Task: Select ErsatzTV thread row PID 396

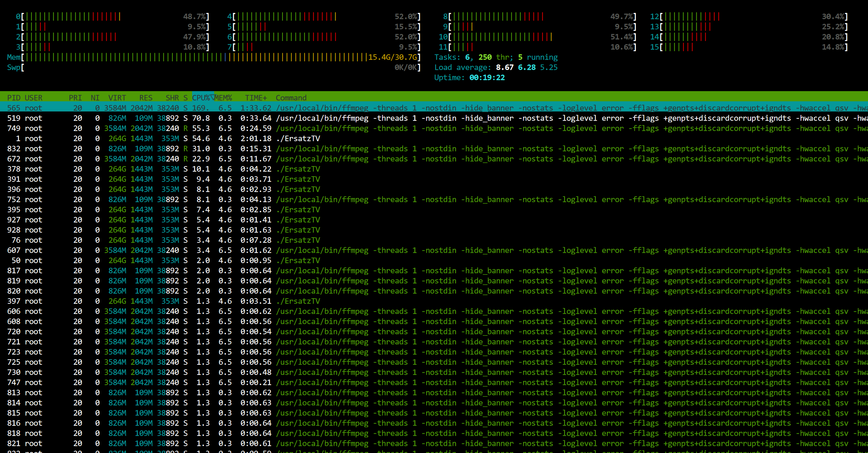Action: point(434,189)
